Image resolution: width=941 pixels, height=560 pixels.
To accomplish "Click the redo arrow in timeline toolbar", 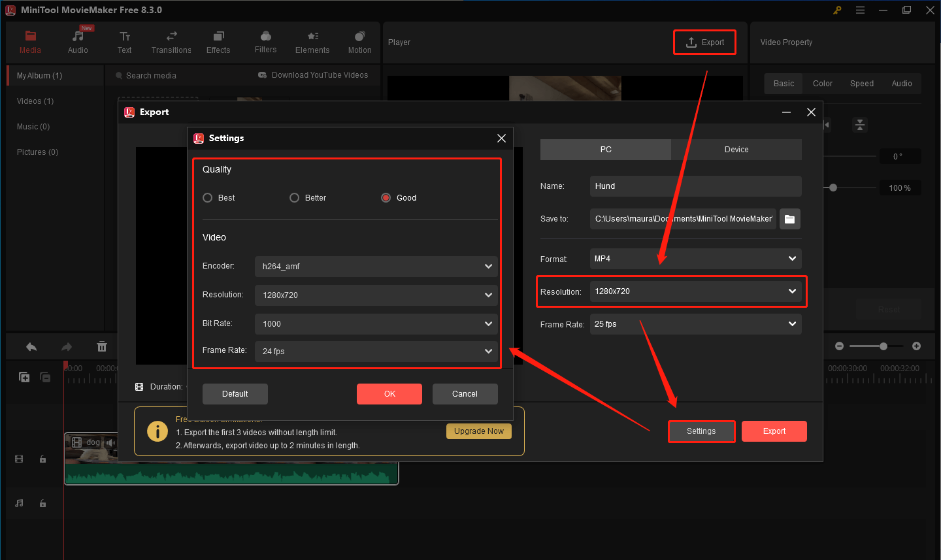I will (x=67, y=347).
